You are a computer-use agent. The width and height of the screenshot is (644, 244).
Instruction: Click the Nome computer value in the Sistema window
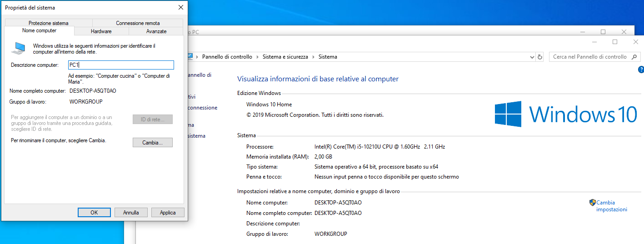pyautogui.click(x=338, y=203)
